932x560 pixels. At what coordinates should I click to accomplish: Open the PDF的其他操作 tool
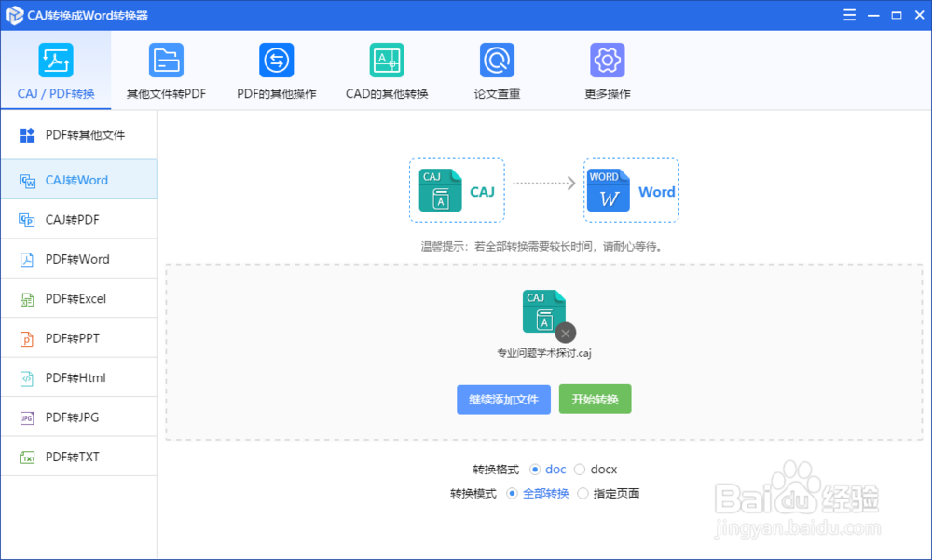276,70
